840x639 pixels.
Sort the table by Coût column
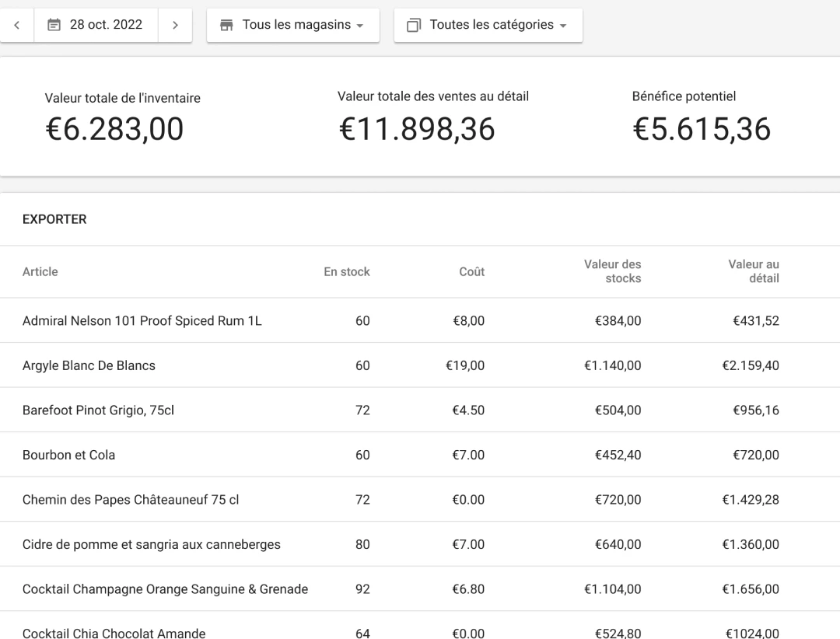coord(471,271)
